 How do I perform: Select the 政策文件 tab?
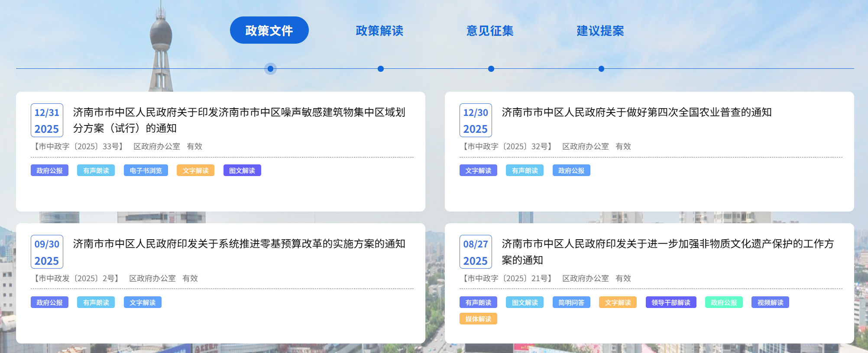(269, 30)
